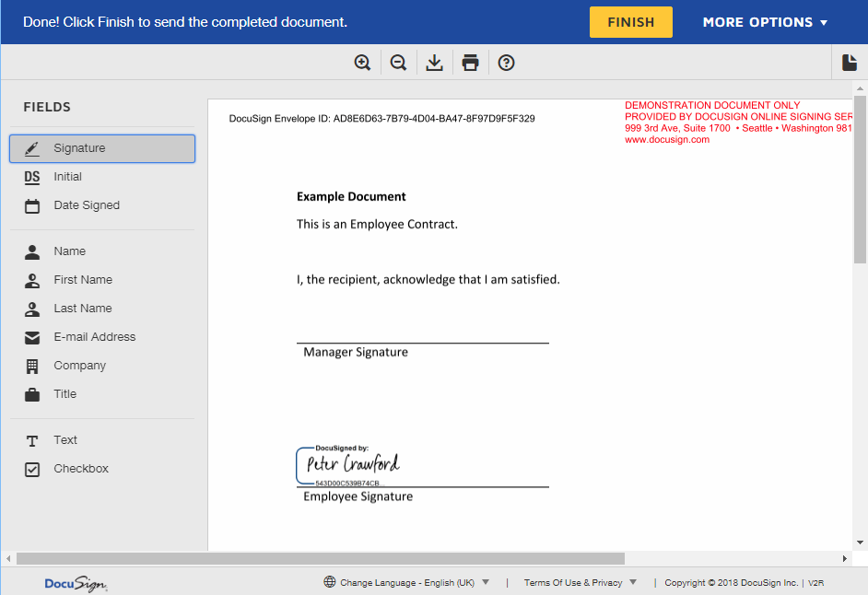Select the Initial DS icon
Image resolution: width=868 pixels, height=595 pixels.
(32, 177)
